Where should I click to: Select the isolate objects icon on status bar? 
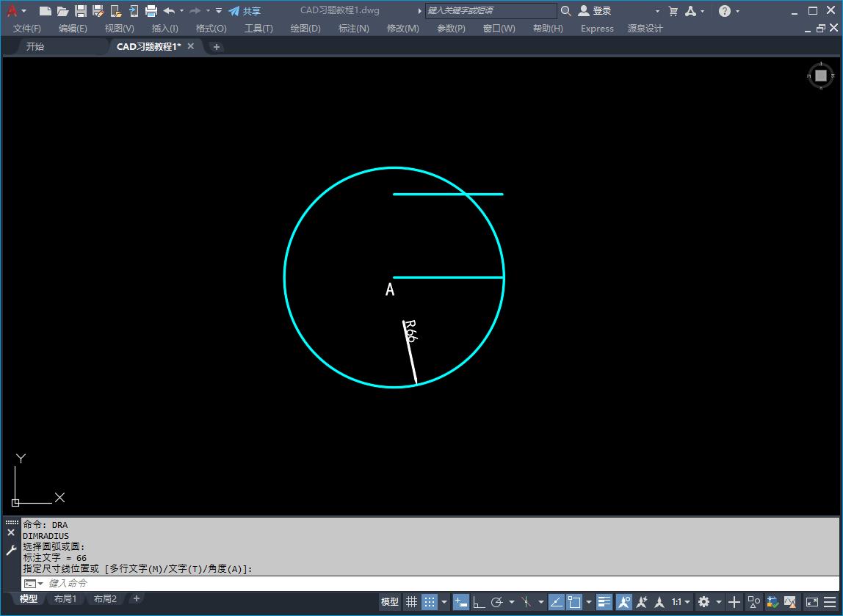[x=753, y=601]
